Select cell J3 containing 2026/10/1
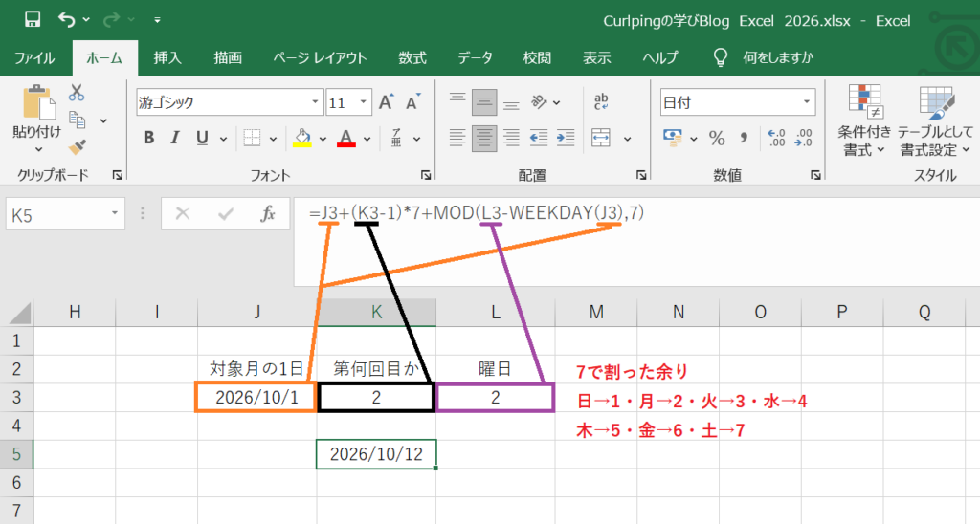The height and width of the screenshot is (524, 980). tap(256, 397)
